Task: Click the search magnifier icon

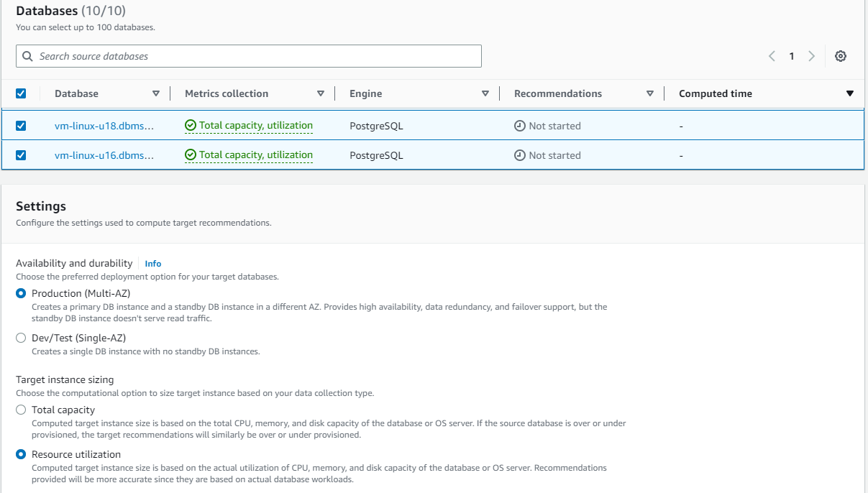Action: 27,56
